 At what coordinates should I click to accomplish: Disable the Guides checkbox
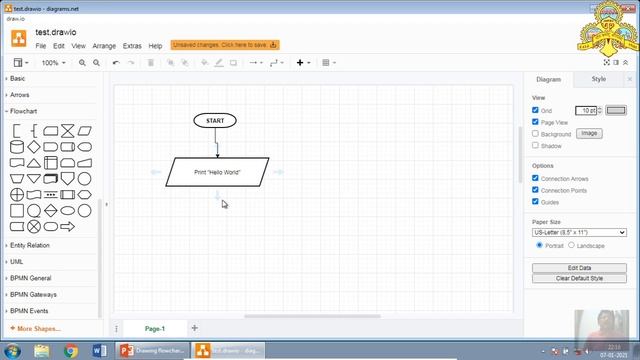click(x=535, y=202)
